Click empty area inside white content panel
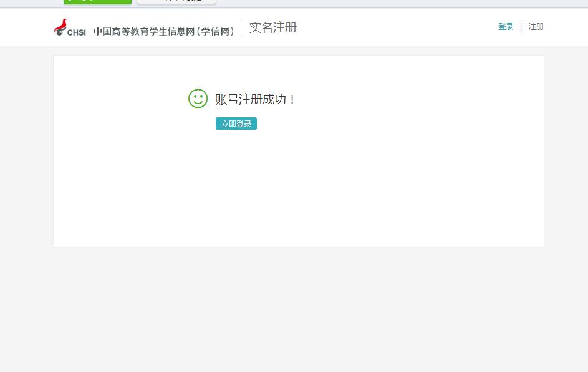Screen dimensions: 588x372 tap(374, 187)
